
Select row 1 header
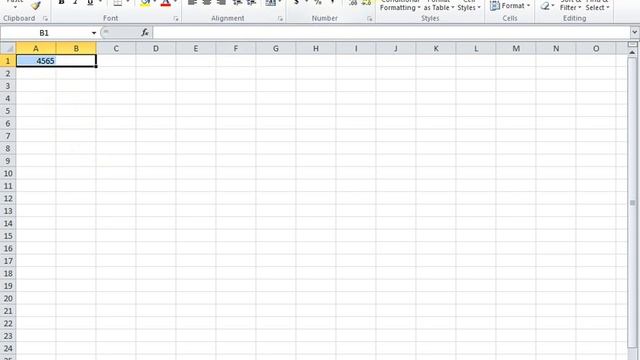(x=8, y=61)
